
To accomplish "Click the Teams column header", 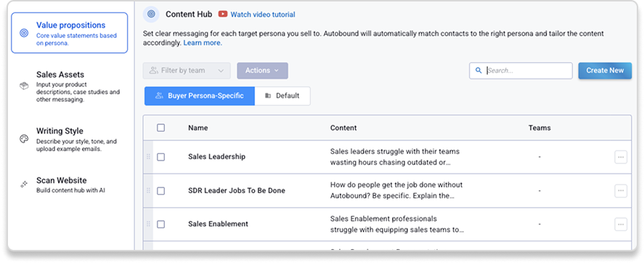I will coord(539,128).
